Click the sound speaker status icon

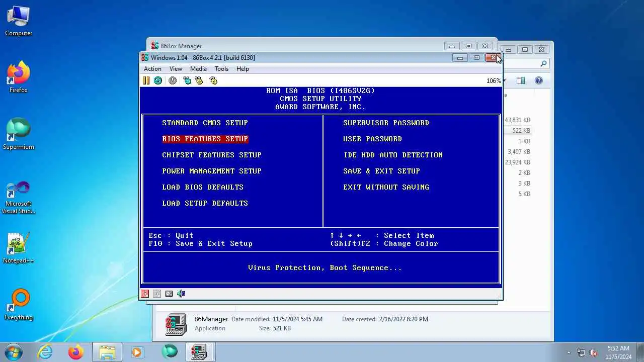[181, 294]
